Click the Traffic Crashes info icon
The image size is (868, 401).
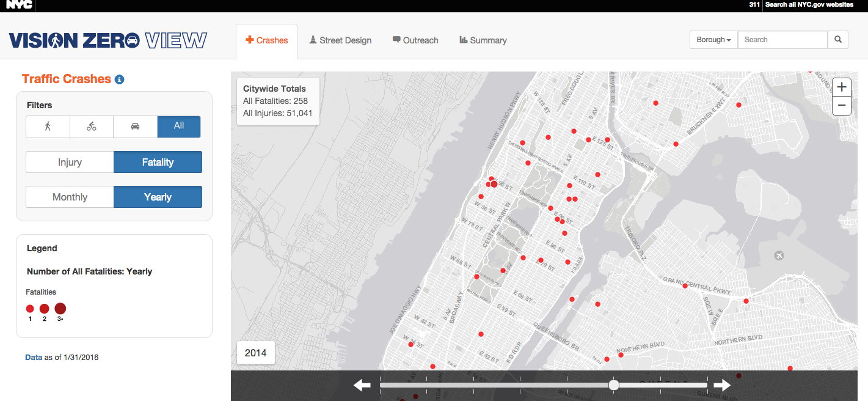click(x=120, y=79)
